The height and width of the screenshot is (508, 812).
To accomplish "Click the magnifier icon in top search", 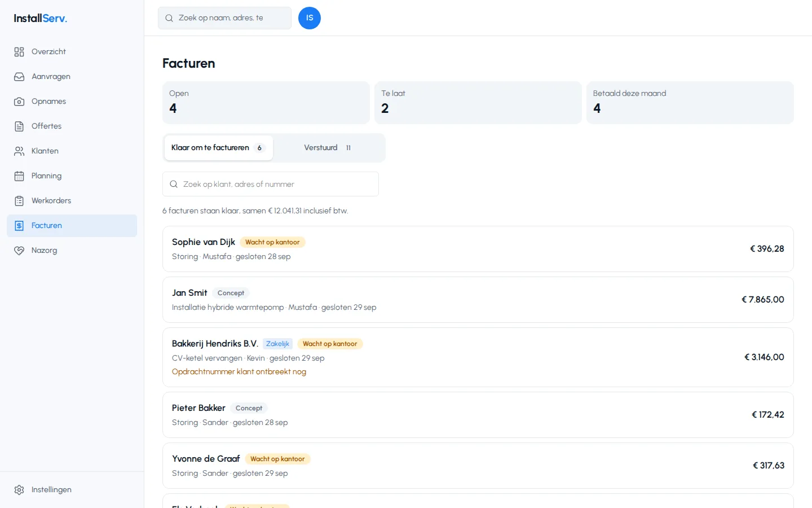I will pos(169,18).
